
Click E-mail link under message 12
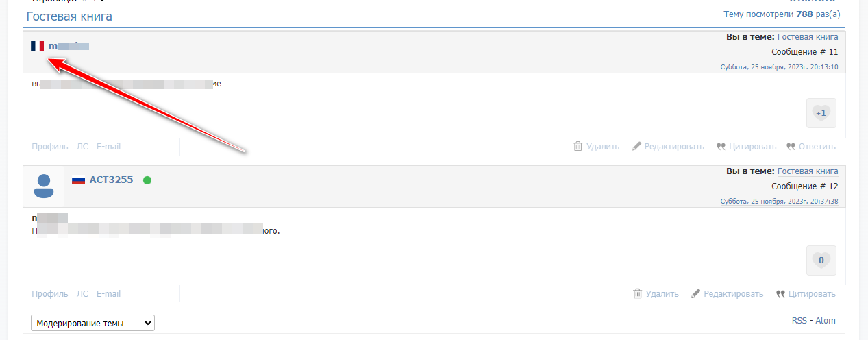108,294
